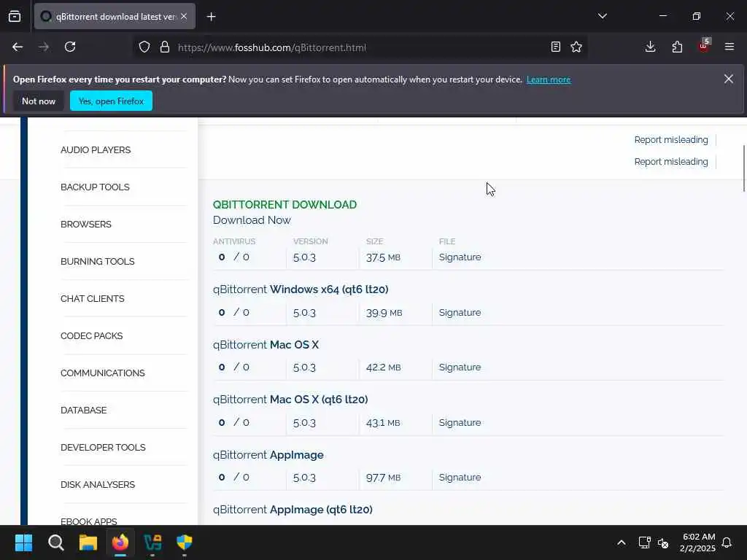747x560 pixels.
Task: Open COMMUNICATIONS category
Action: (102, 373)
